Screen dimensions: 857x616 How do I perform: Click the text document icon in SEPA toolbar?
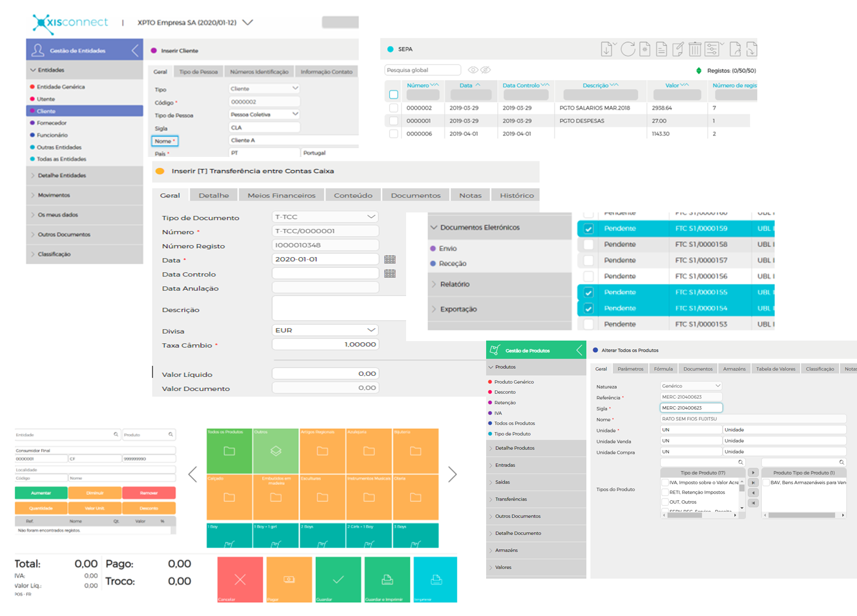661,50
